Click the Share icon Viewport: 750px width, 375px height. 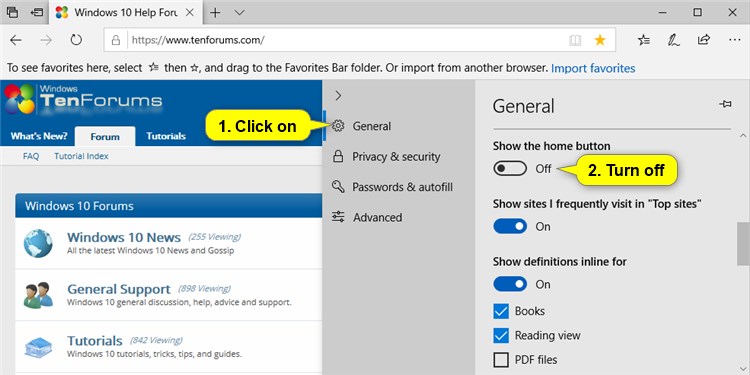click(x=704, y=40)
